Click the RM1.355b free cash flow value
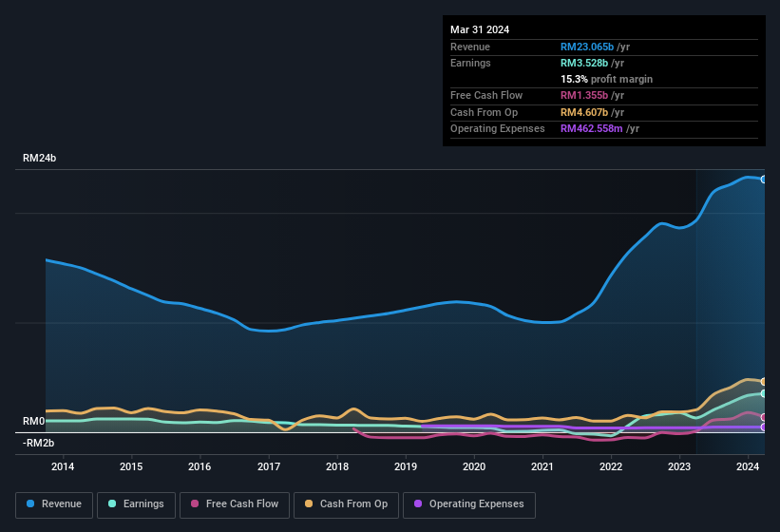The width and height of the screenshot is (780, 532). pyautogui.click(x=584, y=95)
